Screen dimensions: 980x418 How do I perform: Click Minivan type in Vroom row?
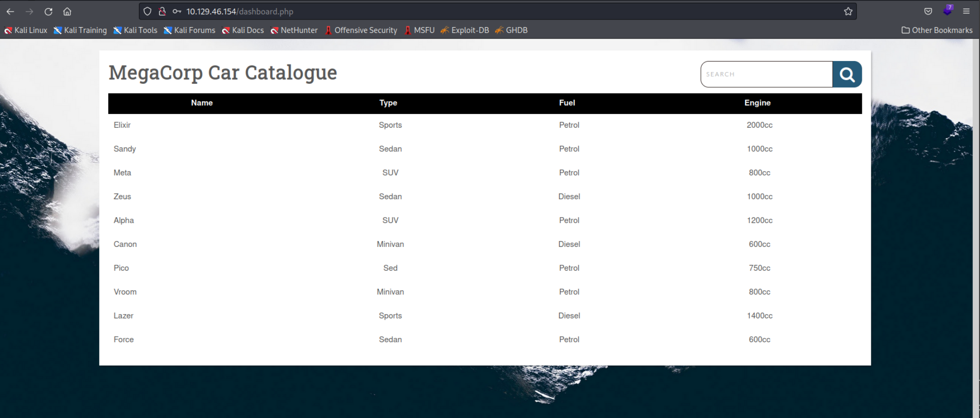390,292
